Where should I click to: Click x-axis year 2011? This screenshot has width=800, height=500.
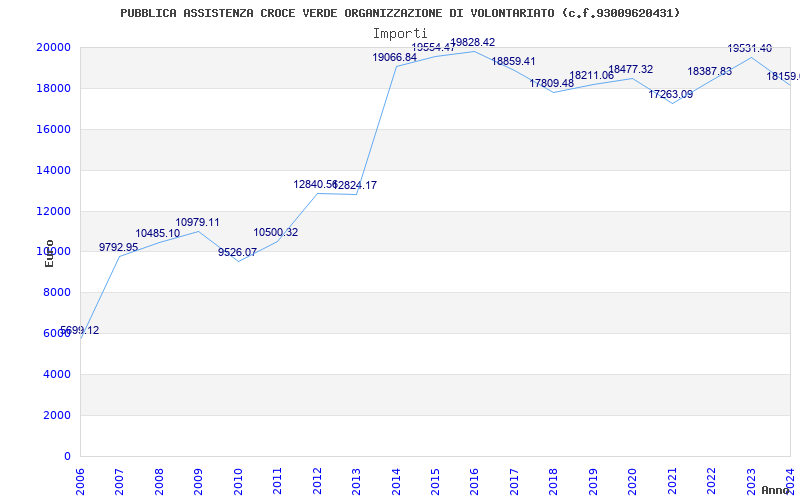click(277, 482)
